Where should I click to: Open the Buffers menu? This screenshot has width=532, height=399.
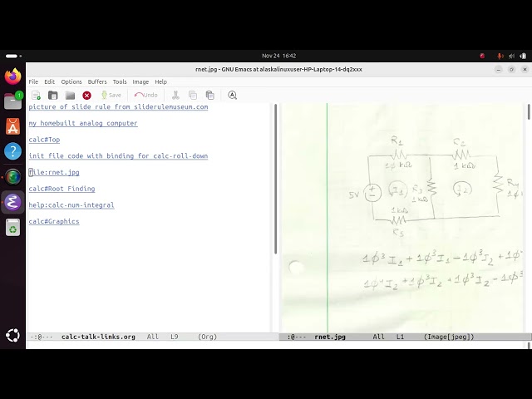click(97, 81)
